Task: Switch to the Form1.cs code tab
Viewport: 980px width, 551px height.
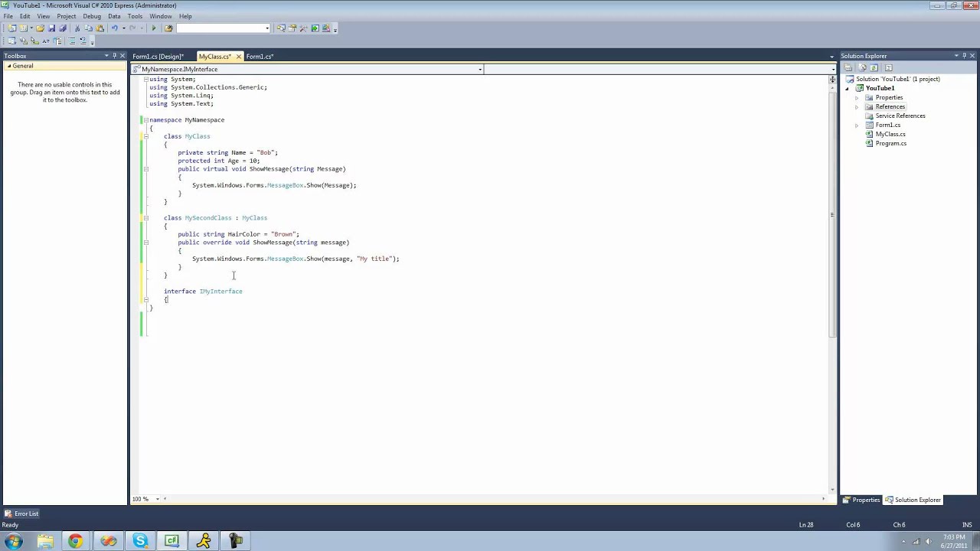Action: 260,57
